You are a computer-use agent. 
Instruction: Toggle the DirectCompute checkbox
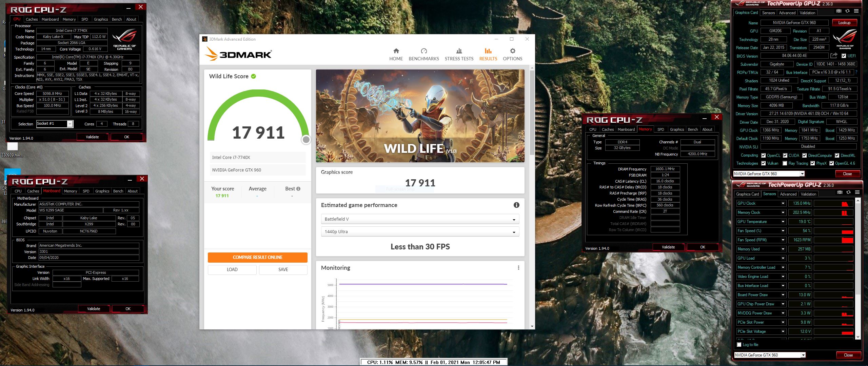click(804, 156)
